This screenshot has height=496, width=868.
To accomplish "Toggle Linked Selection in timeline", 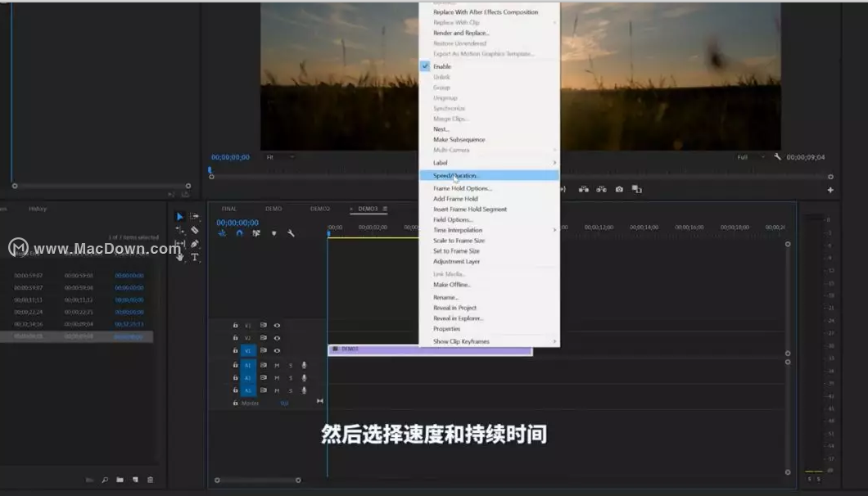I will (256, 233).
